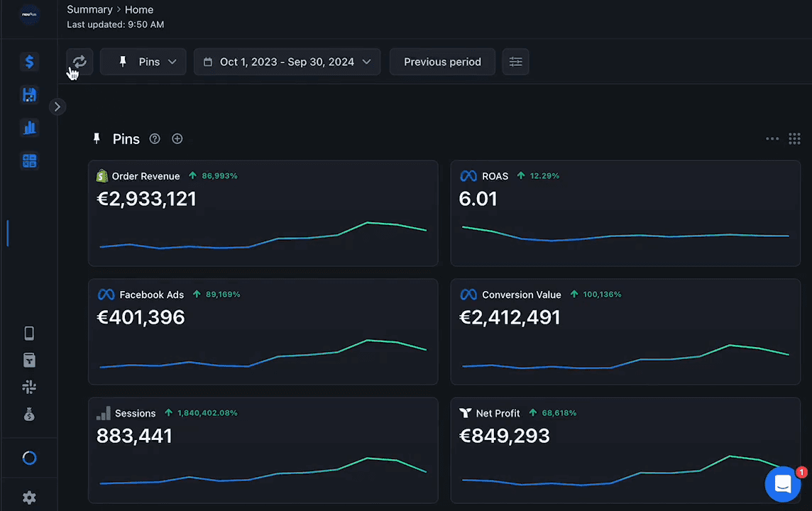Open the Order Revenue card

point(263,214)
